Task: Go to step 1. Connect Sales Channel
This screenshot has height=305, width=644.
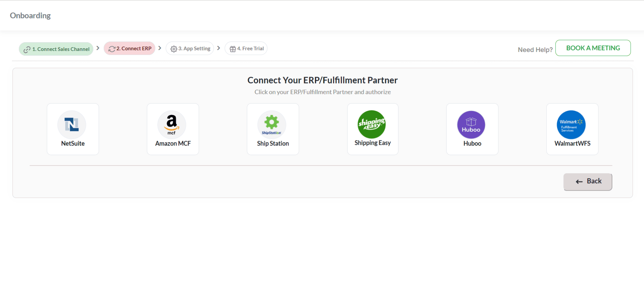Action: 56,49
